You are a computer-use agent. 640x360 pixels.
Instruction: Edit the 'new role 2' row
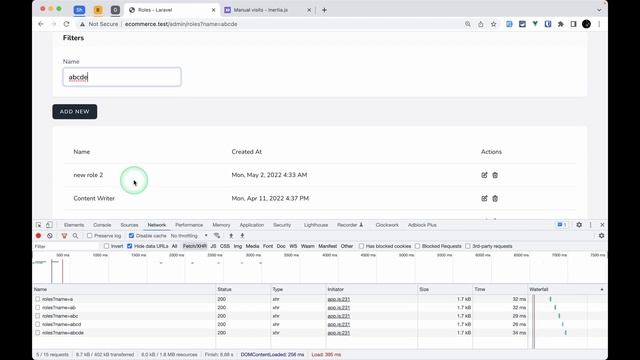pyautogui.click(x=484, y=175)
